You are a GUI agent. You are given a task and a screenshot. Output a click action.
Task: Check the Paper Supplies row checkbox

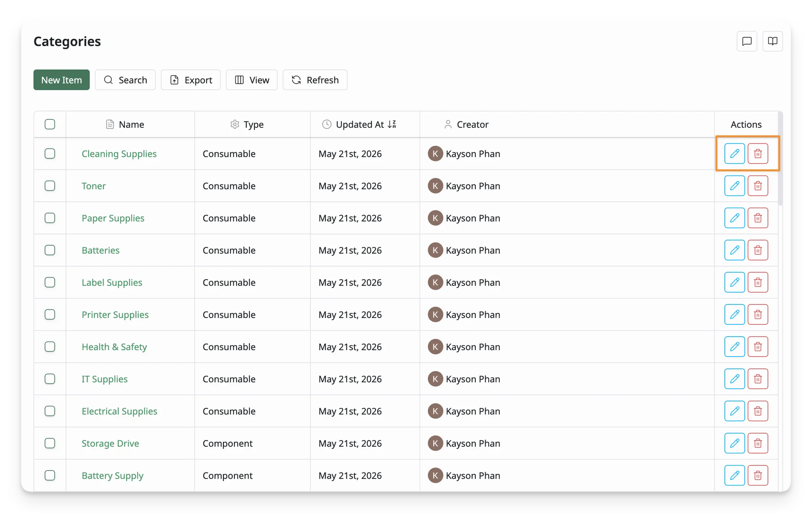50,218
